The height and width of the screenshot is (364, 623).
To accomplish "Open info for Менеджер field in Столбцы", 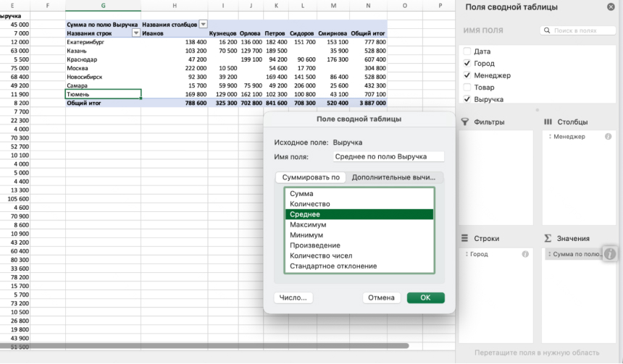I will (608, 137).
